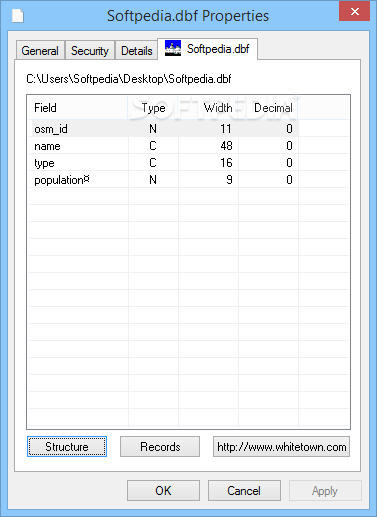Click the Decimal column header

coord(269,108)
